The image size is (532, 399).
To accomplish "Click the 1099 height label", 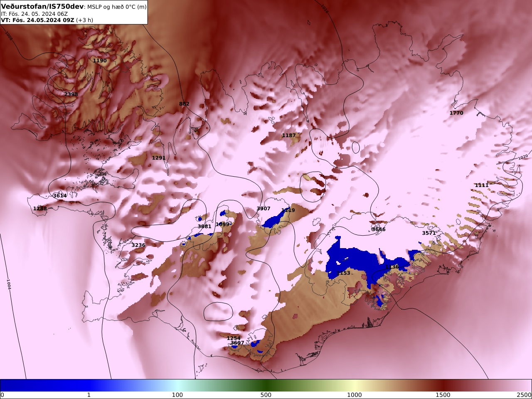I will [222, 224].
